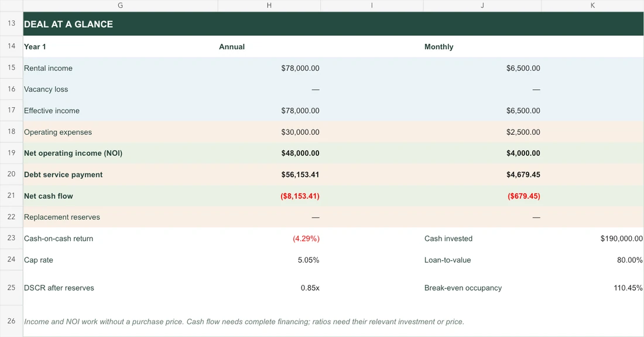
Task: Click Replacement reserves label
Action: point(62,217)
